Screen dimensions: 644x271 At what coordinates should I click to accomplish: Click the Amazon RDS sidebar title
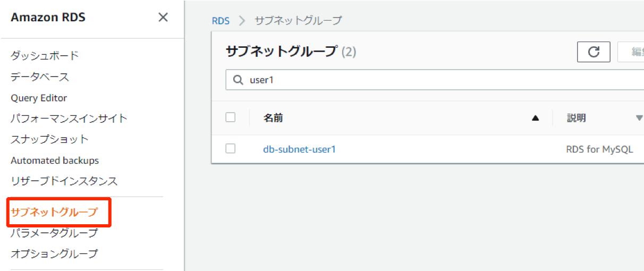click(48, 18)
